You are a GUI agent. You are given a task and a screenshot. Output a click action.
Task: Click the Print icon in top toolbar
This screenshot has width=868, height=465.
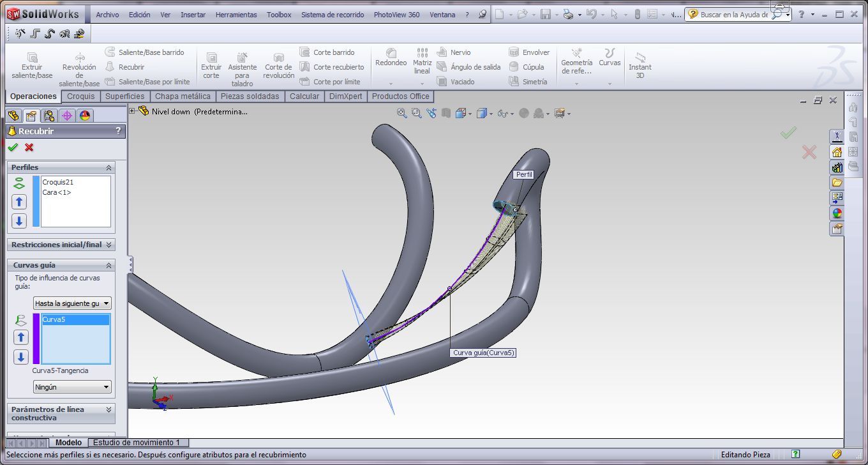coord(568,14)
